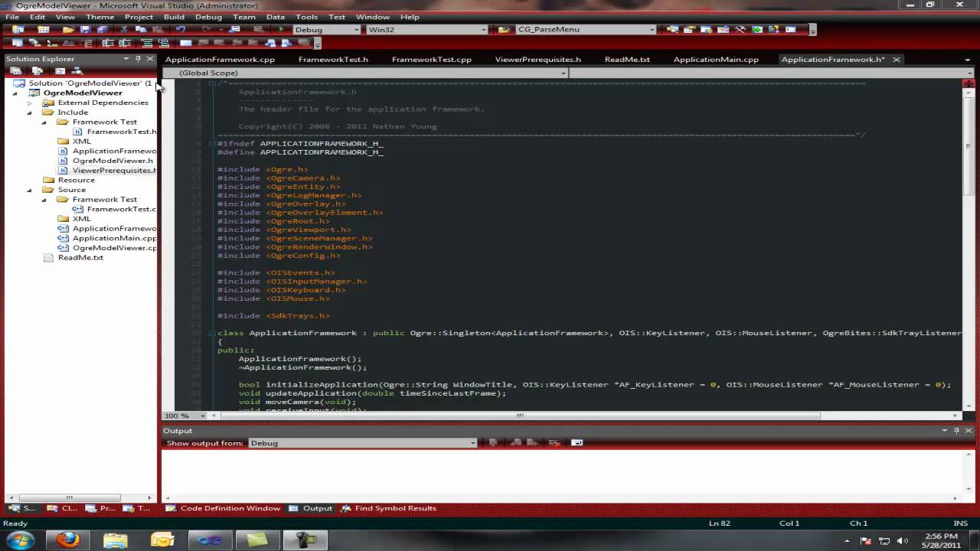Click Solution Explorer Properties icon
The height and width of the screenshot is (551, 980).
tap(15, 71)
